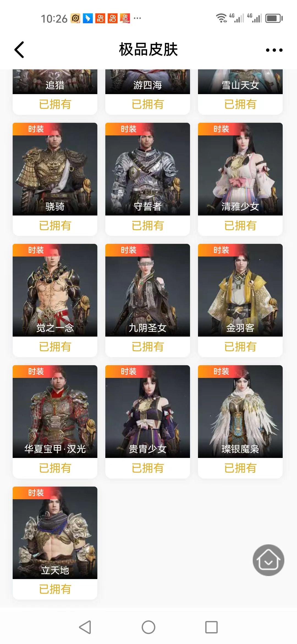Tap 时装 tag on 立天地 card
Viewport: 297px width, 644px height.
36,493
